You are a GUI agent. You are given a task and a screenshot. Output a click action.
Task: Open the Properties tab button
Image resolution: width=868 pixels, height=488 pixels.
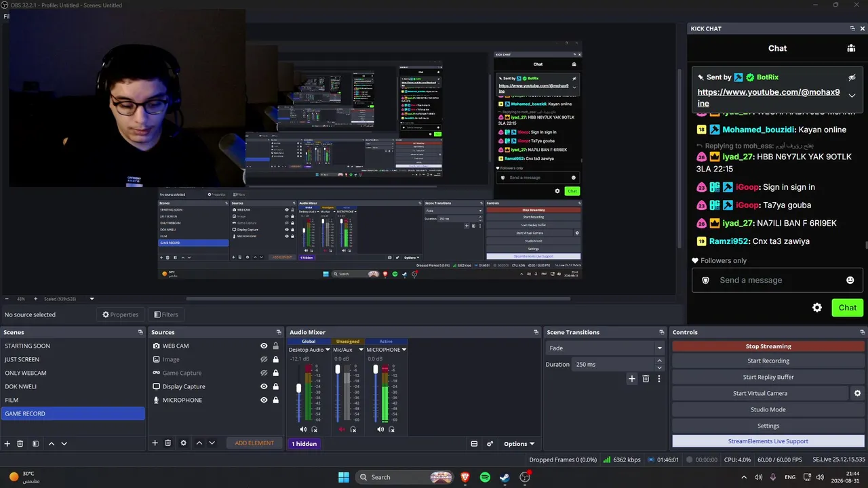[121, 314]
